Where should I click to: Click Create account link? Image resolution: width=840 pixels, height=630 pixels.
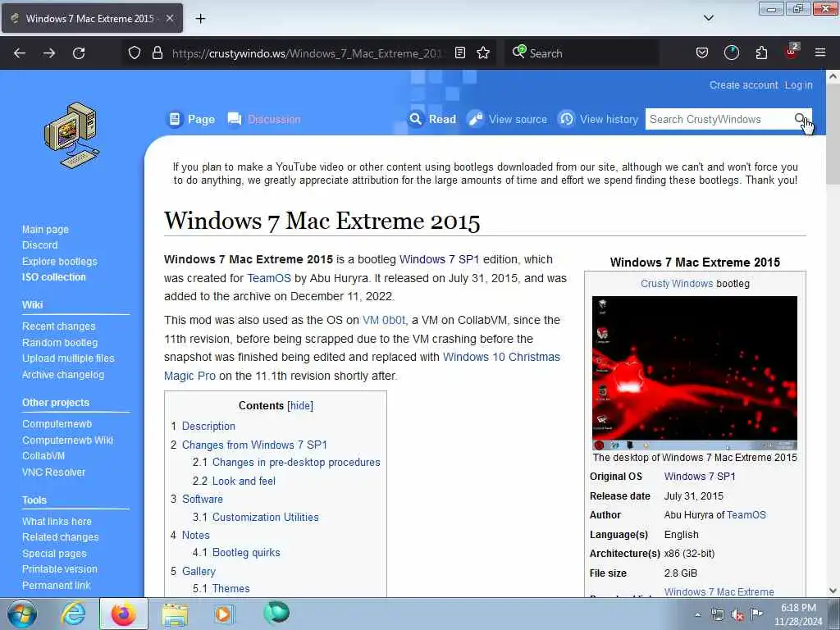click(x=743, y=85)
